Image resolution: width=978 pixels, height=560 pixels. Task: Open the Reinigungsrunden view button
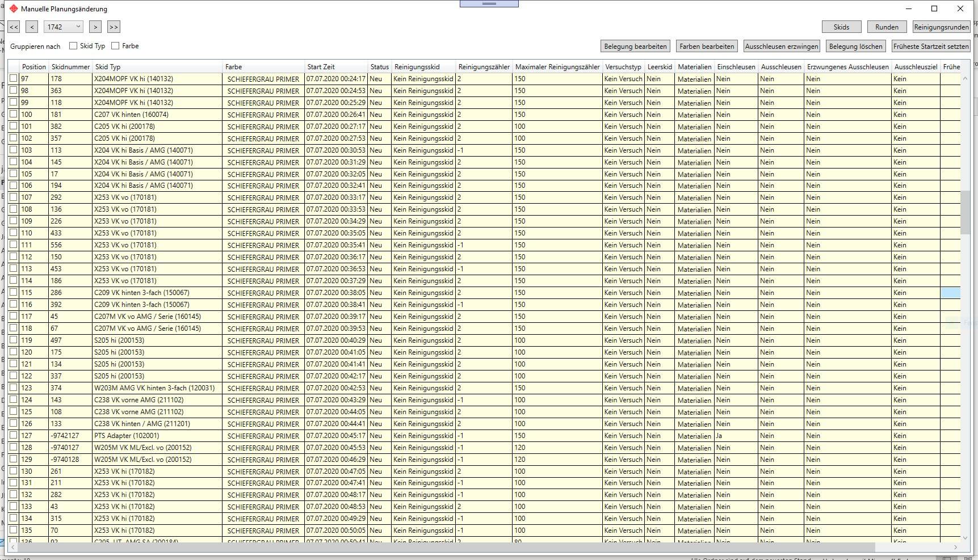941,27
